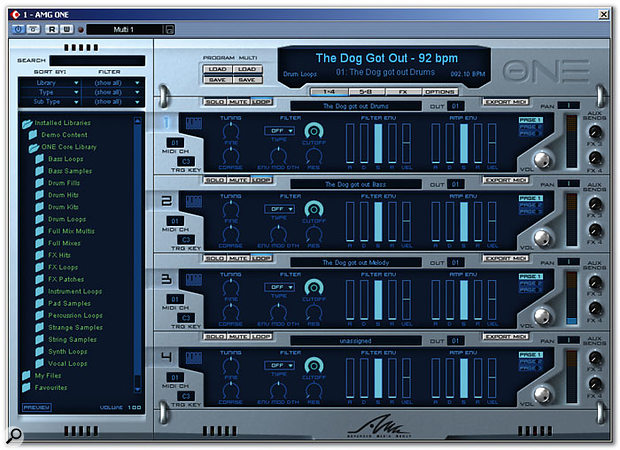
Task: Select Page 1 in slot 2
Action: 531,198
